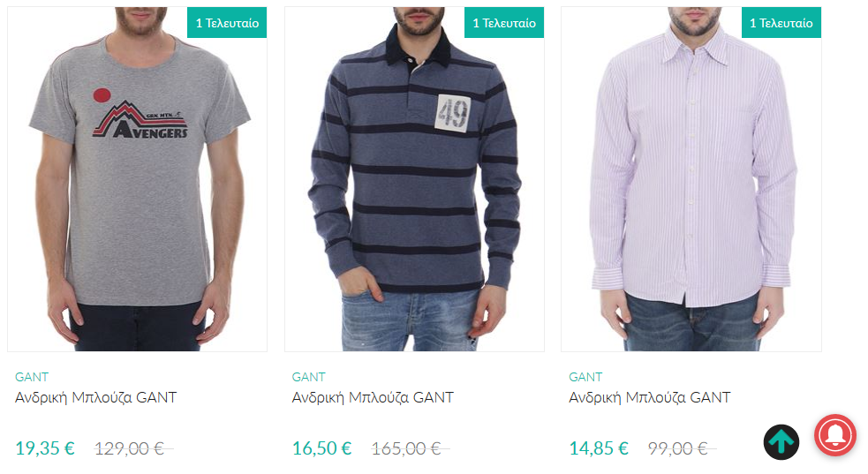Click the 1 Τελευταίο badge on the gray t-shirt
The width and height of the screenshot is (868, 474).
pos(227,23)
